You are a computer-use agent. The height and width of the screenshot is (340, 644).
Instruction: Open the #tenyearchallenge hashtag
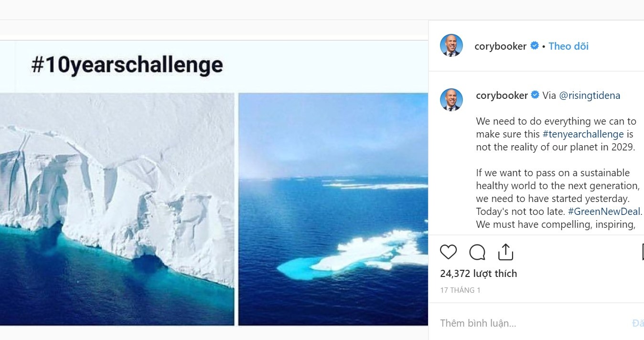(x=583, y=134)
